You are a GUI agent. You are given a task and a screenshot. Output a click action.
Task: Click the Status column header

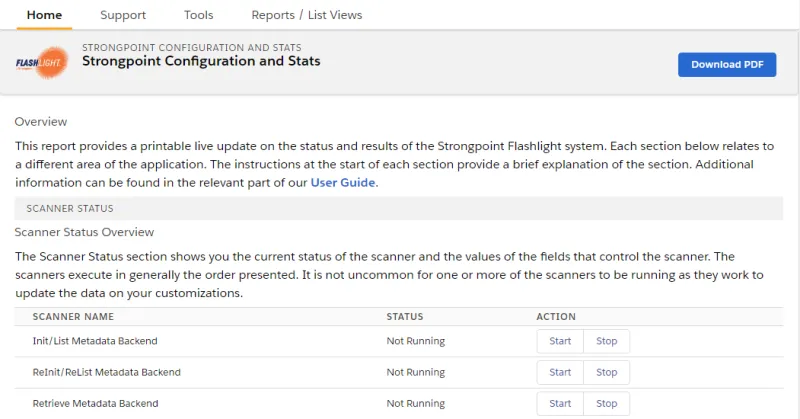[x=405, y=316]
